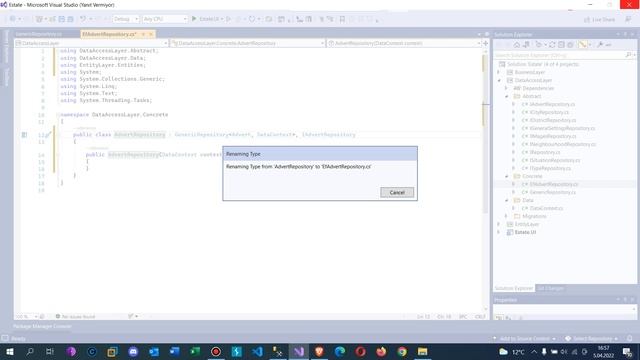Screen dimensions: 640x360
Task: Open File Explorer from the taskbar
Action: tap(422, 351)
